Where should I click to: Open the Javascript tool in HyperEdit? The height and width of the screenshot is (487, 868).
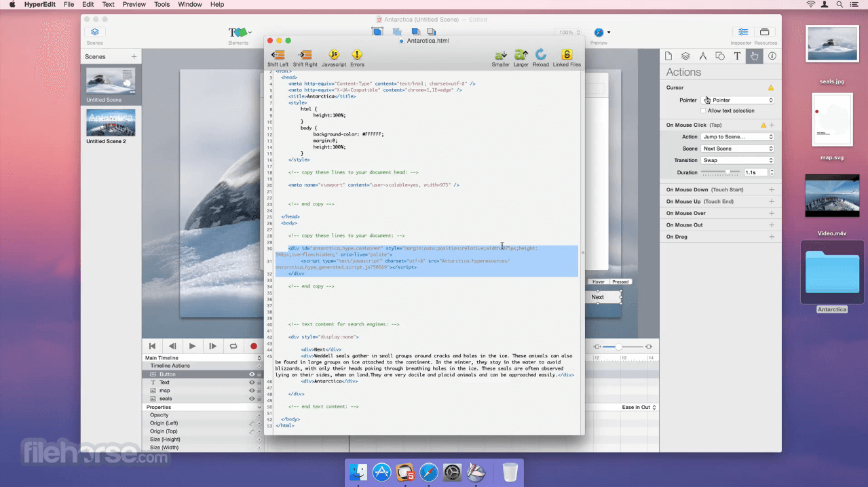[334, 55]
